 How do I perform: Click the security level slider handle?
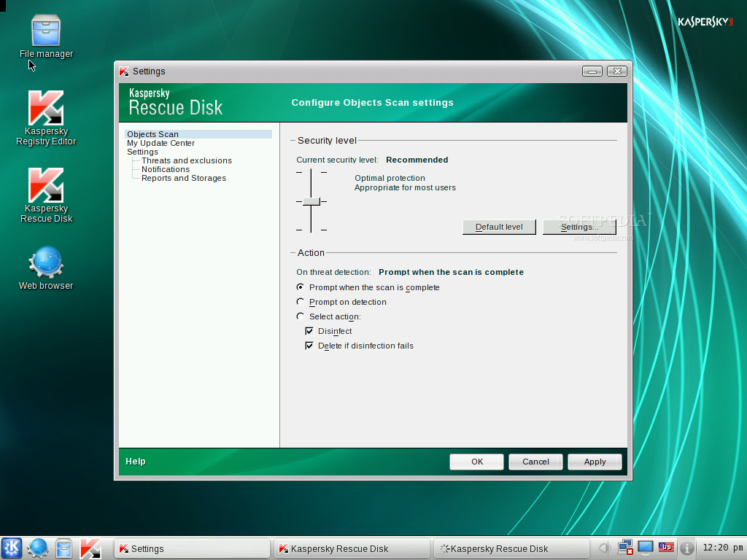[x=311, y=201]
